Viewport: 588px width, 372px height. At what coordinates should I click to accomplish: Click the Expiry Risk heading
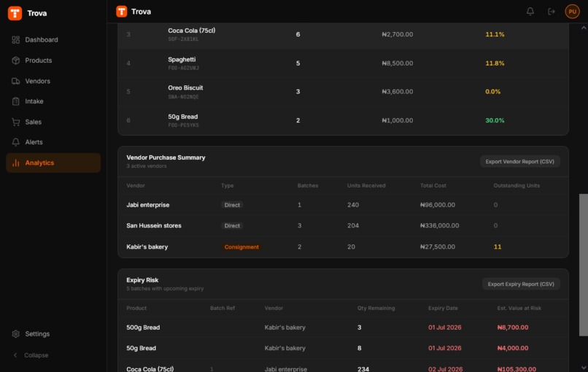142,280
